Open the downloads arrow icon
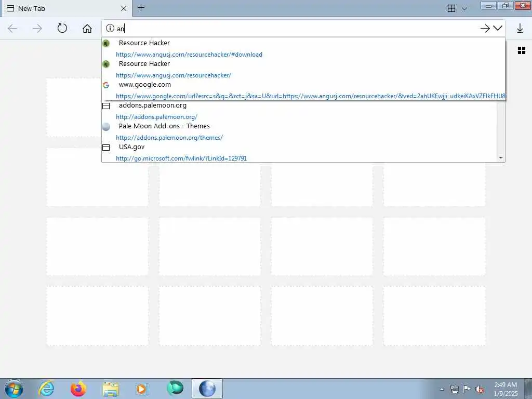 pyautogui.click(x=520, y=28)
